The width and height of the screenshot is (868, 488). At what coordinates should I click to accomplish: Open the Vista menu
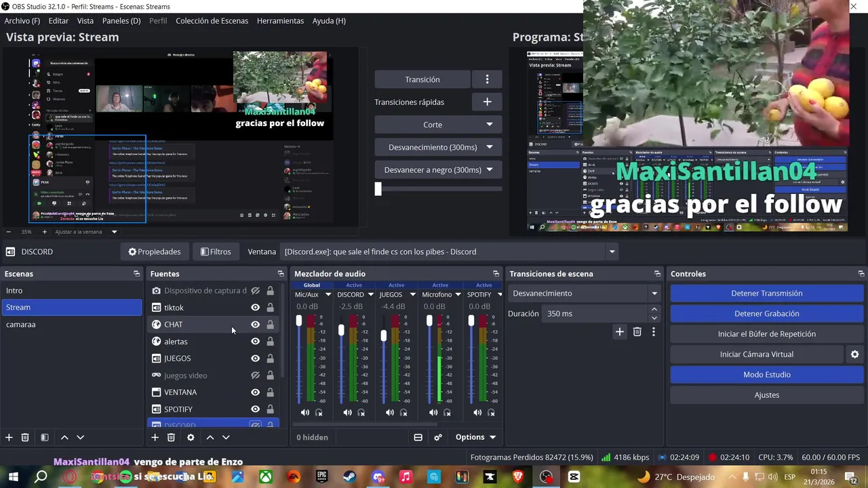tap(85, 21)
